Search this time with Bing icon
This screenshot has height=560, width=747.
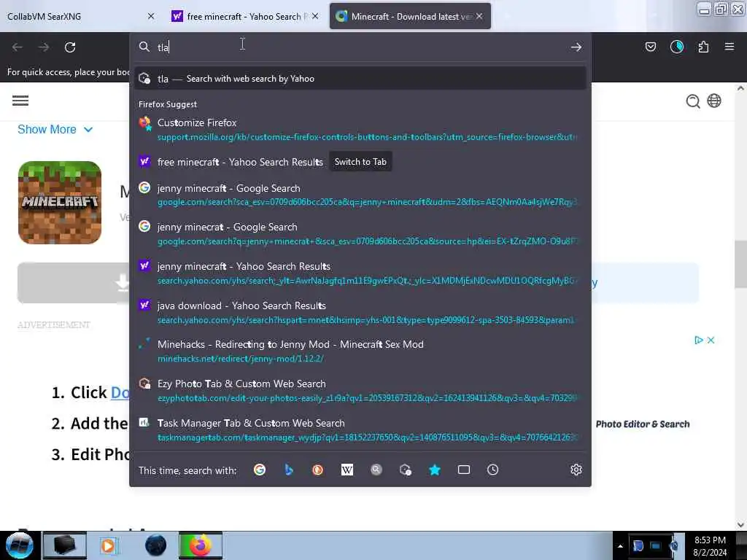(289, 470)
